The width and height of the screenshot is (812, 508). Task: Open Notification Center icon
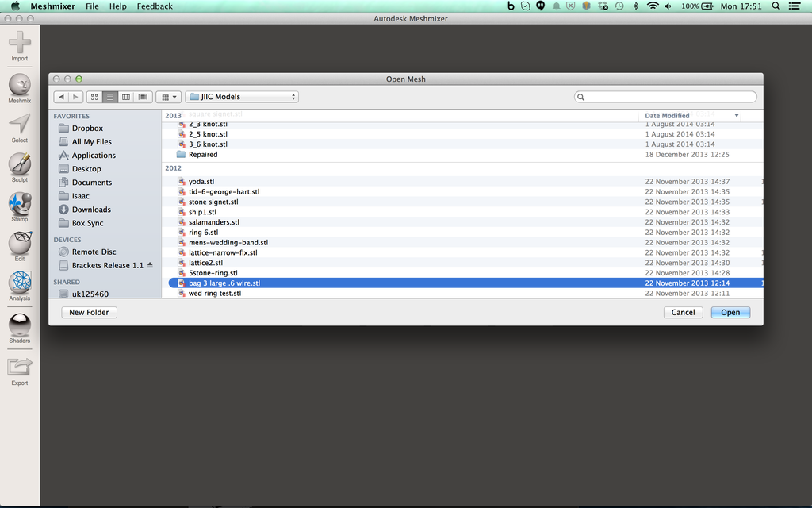[795, 6]
